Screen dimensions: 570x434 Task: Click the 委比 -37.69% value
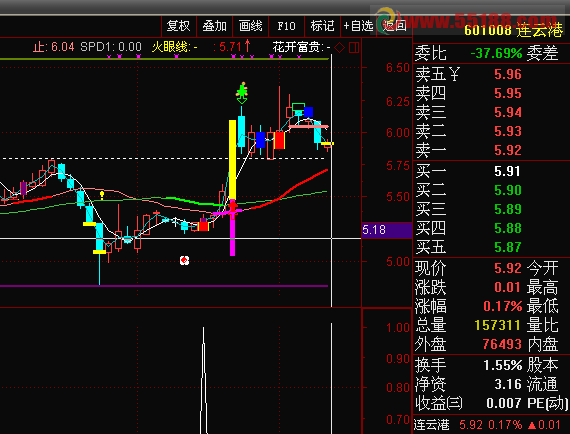pyautogui.click(x=496, y=54)
